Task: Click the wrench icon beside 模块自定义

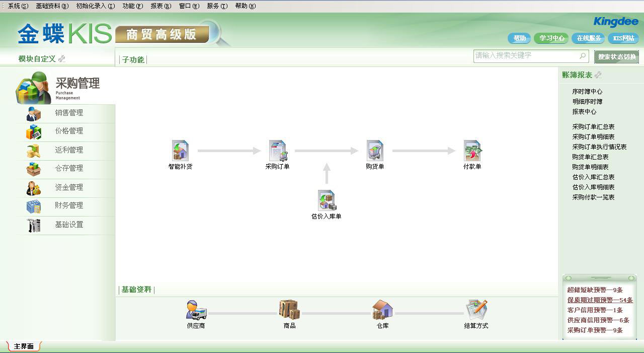Action: [62, 59]
